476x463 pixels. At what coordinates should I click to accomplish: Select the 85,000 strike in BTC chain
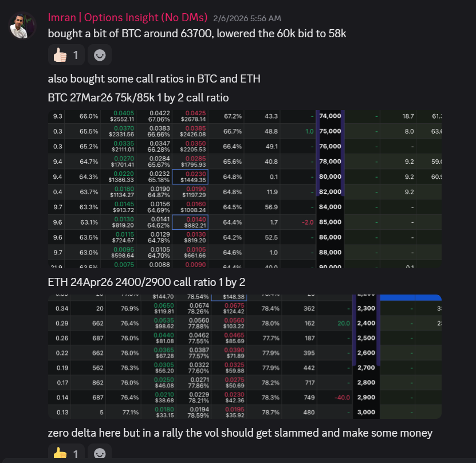point(331,222)
